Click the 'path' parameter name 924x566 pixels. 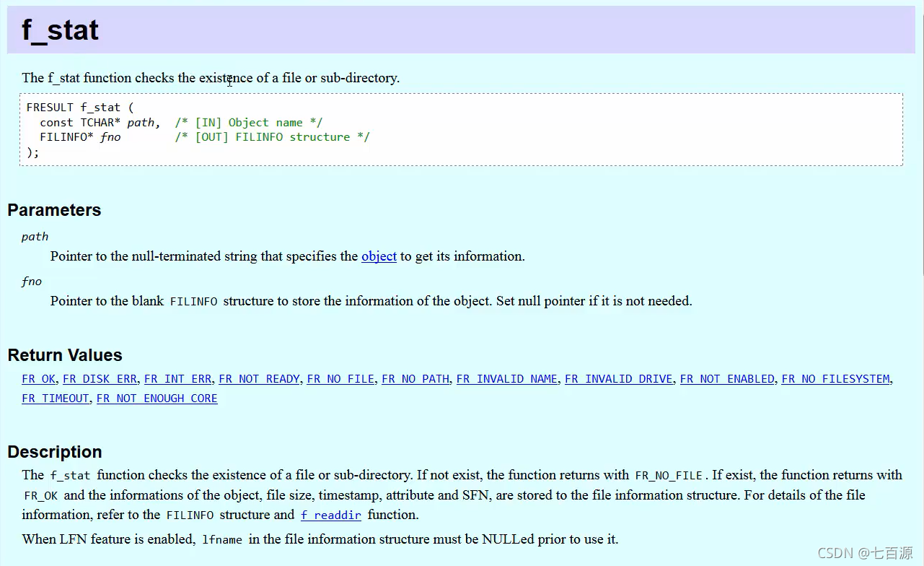point(35,237)
